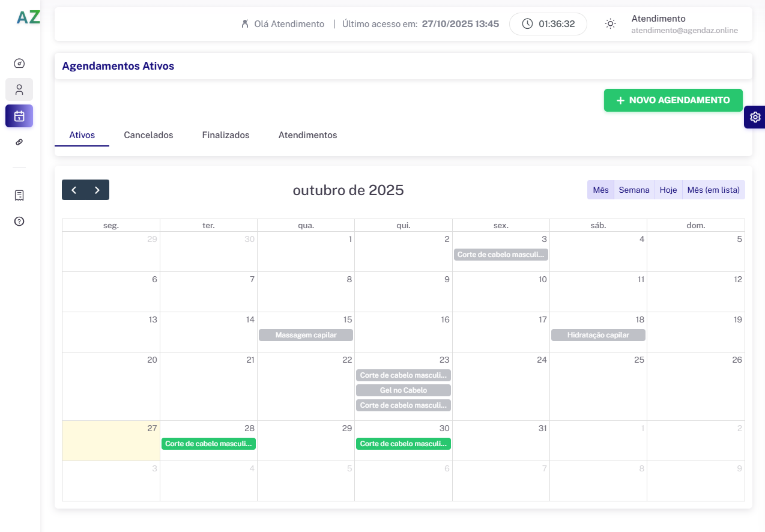Click the AZ logo
765x532 pixels.
click(28, 18)
